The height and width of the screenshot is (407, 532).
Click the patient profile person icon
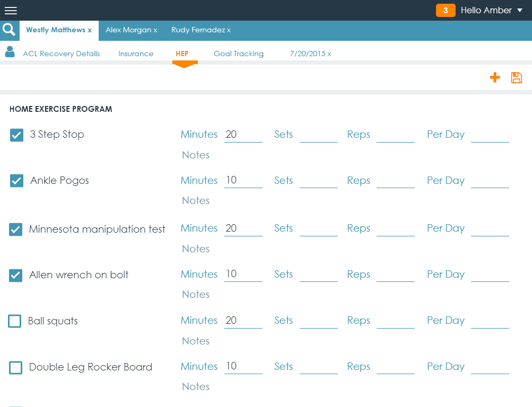tap(10, 52)
